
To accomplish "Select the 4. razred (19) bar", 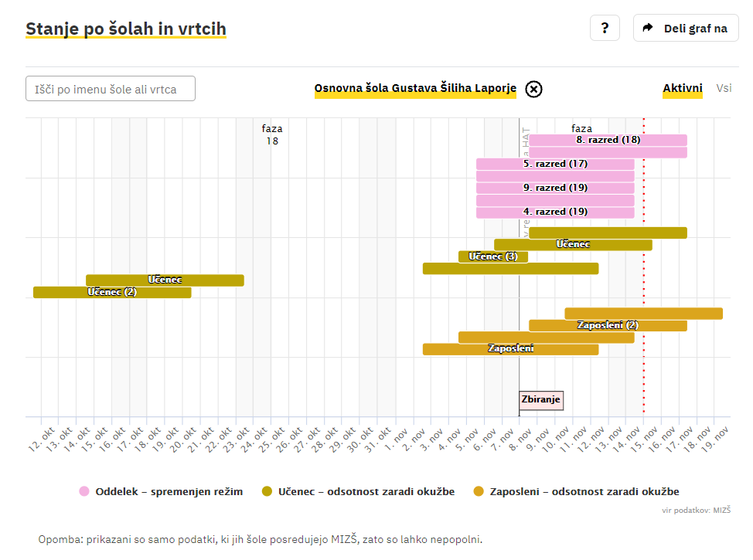I will coord(554,212).
